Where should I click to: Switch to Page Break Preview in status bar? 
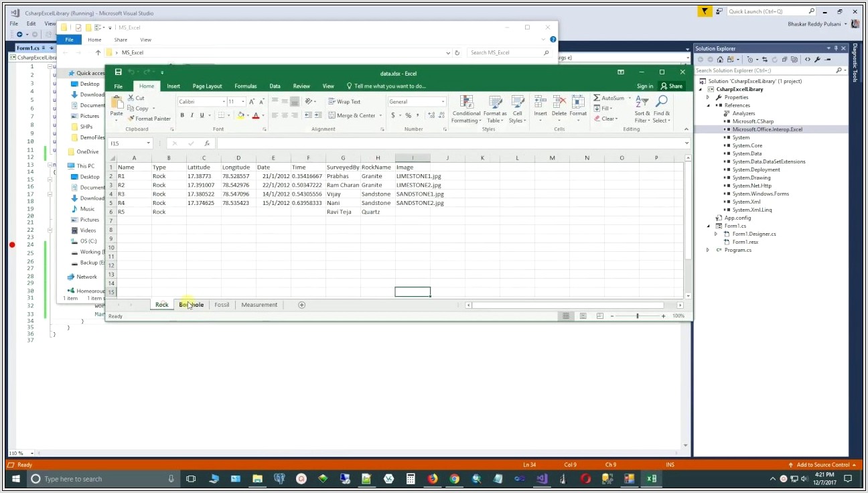599,315
